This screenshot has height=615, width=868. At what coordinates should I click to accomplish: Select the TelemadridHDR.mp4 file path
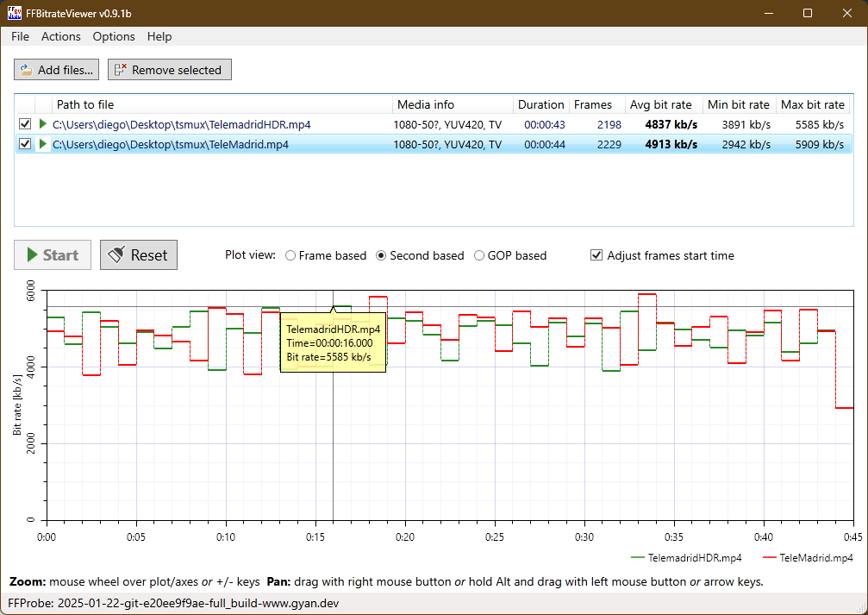[x=182, y=124]
